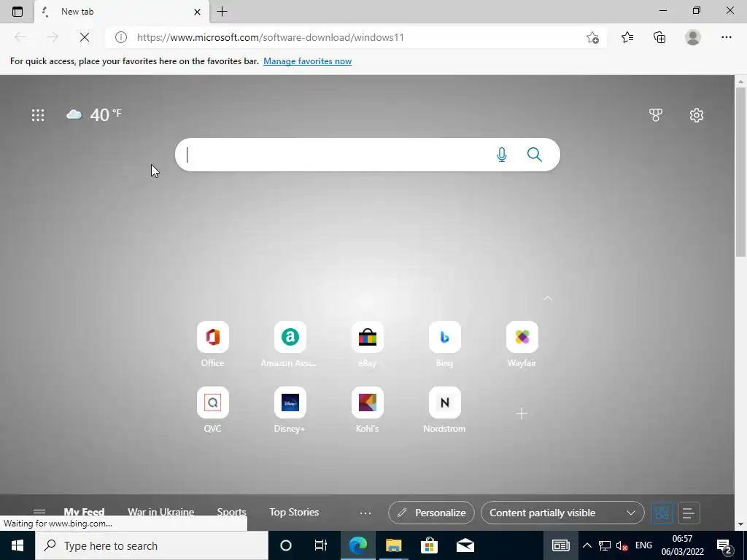Screen dimensions: 747x560
Task: Open the Wayfair quick link
Action: [522, 344]
